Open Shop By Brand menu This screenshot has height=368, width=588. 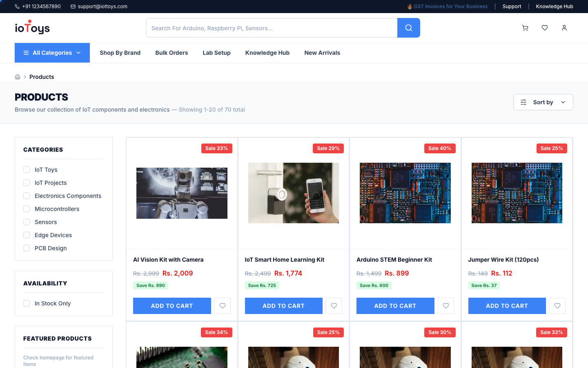120,53
